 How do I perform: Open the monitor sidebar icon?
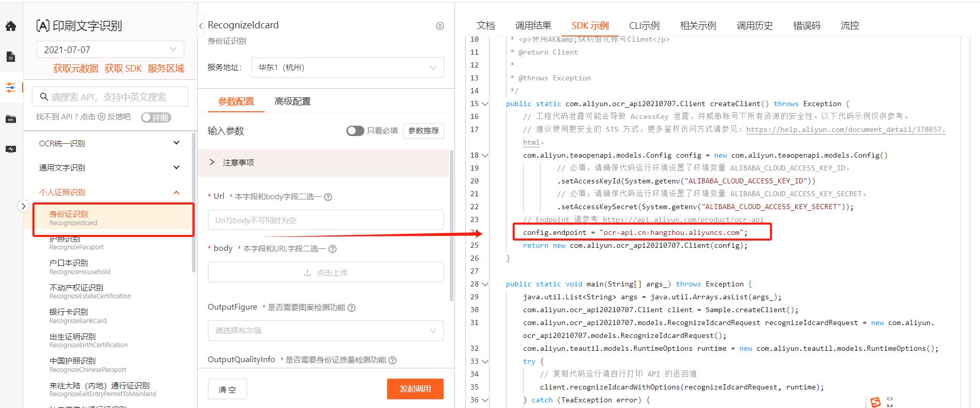click(11, 149)
